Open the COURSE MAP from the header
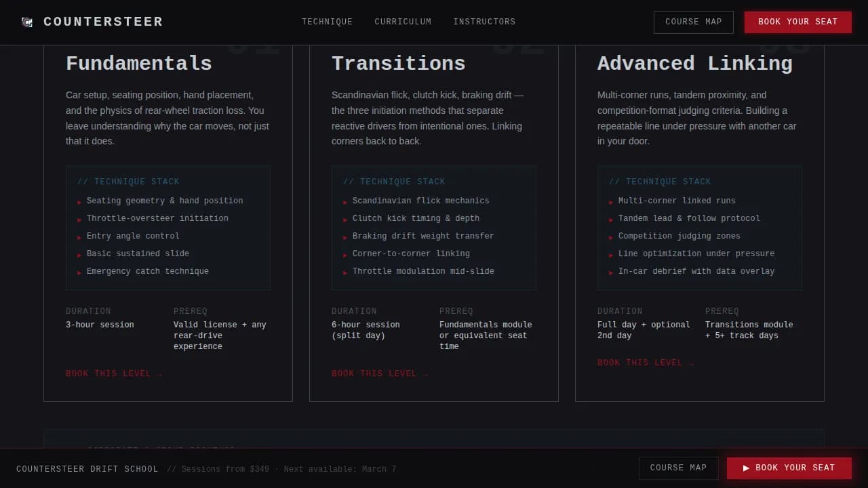Image resolution: width=868 pixels, height=488 pixels. pyautogui.click(x=693, y=22)
